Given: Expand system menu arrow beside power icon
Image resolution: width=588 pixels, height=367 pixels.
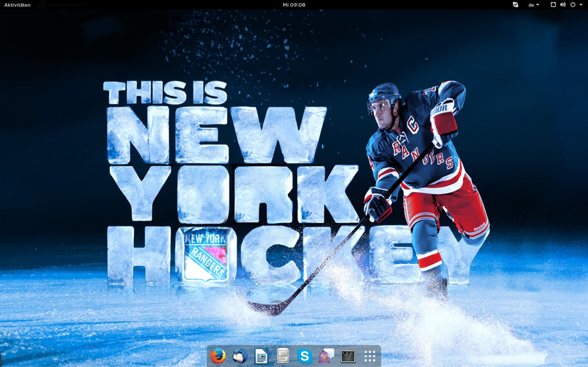Looking at the screenshot, I should pos(581,5).
